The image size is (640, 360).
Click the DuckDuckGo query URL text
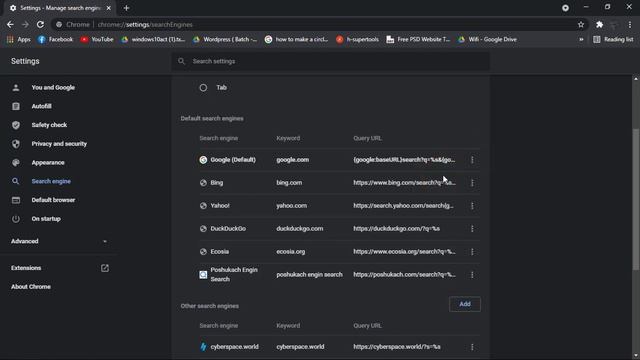coord(397,229)
